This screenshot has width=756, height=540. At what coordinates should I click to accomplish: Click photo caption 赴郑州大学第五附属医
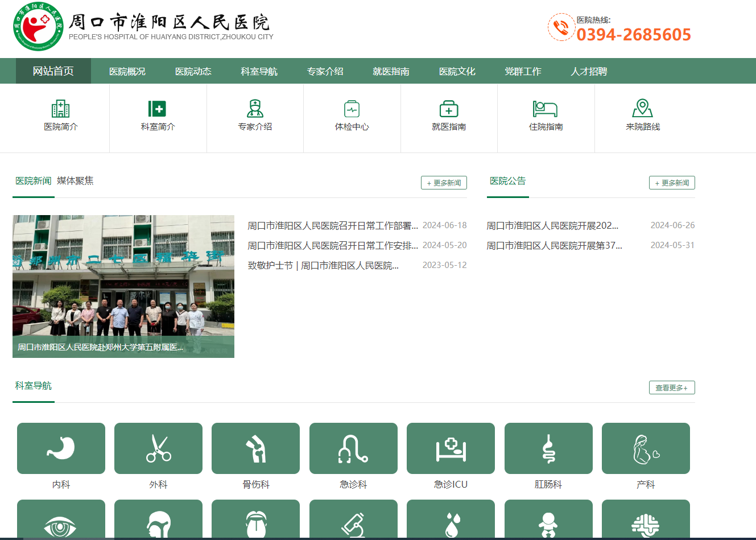pyautogui.click(x=100, y=347)
